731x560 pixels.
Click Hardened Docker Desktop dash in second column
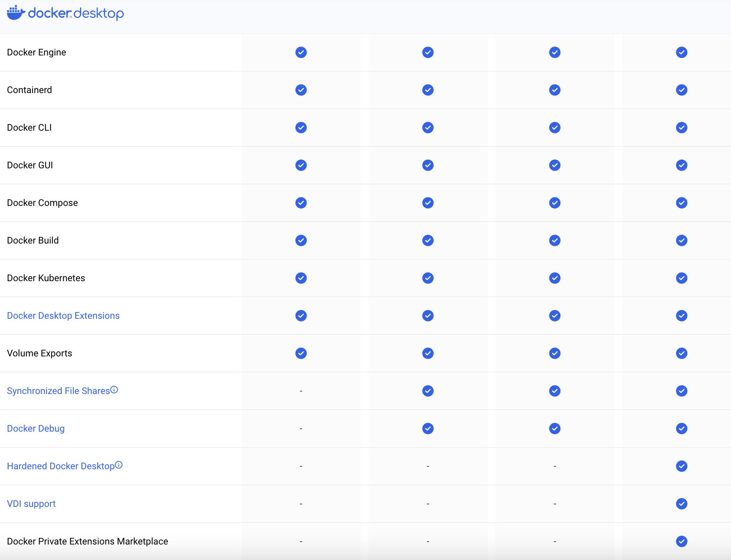click(428, 466)
